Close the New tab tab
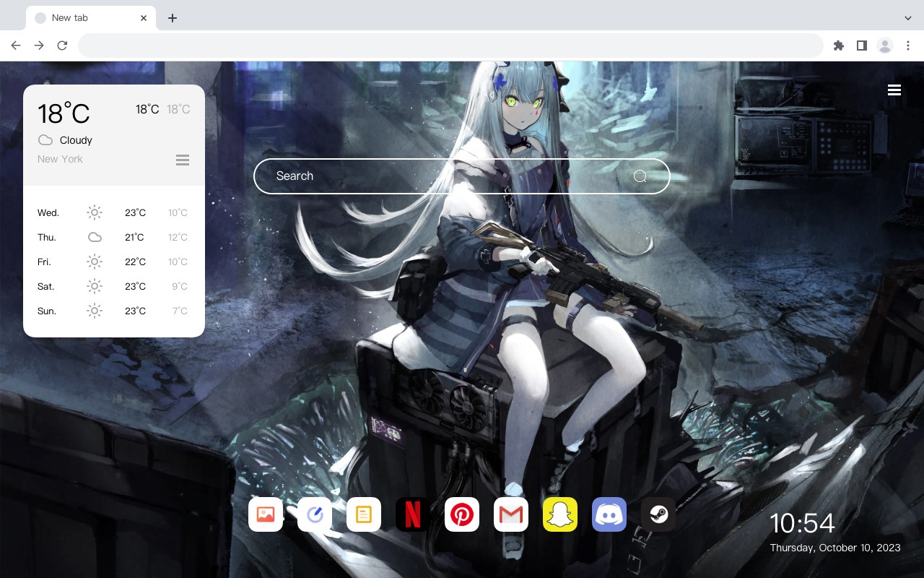The image size is (924, 578). click(x=144, y=18)
